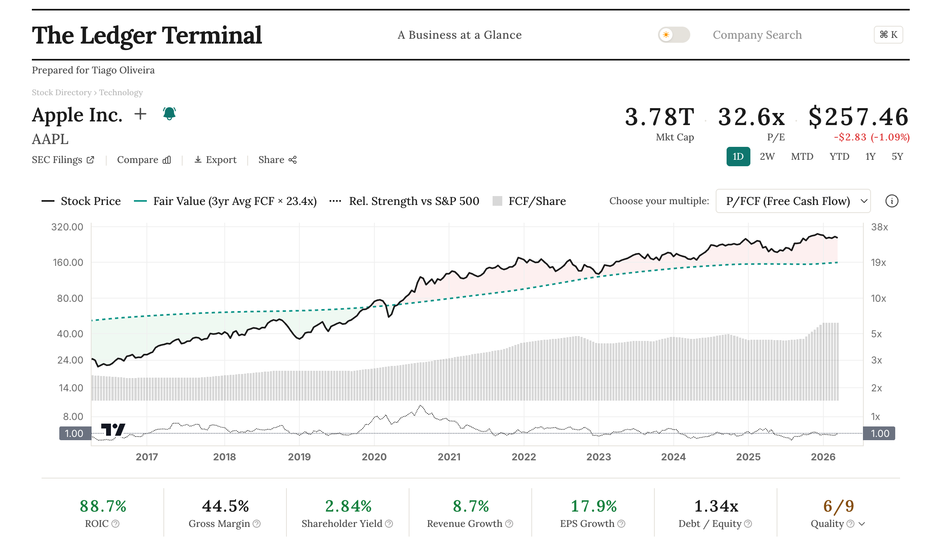Click the 3.78T market cap value
Viewport: 940px width, 560px height.
(660, 117)
